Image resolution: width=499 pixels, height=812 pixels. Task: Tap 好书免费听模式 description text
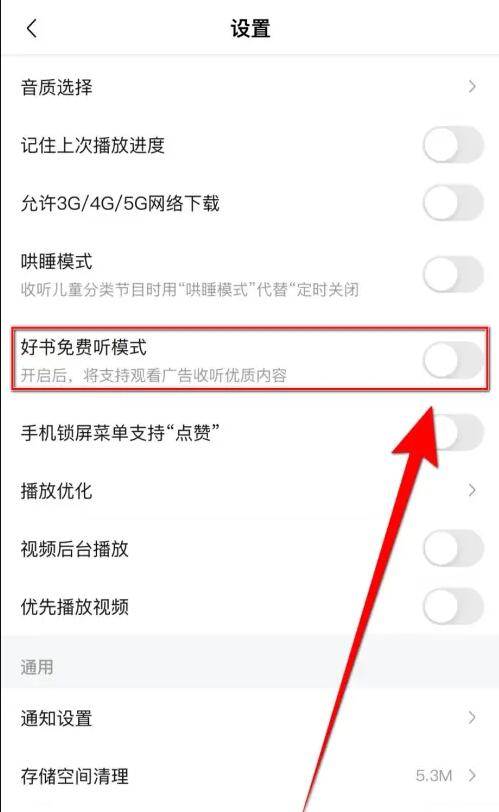pos(154,375)
